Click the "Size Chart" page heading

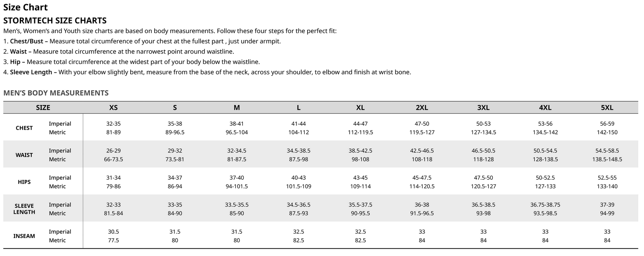pos(26,7)
